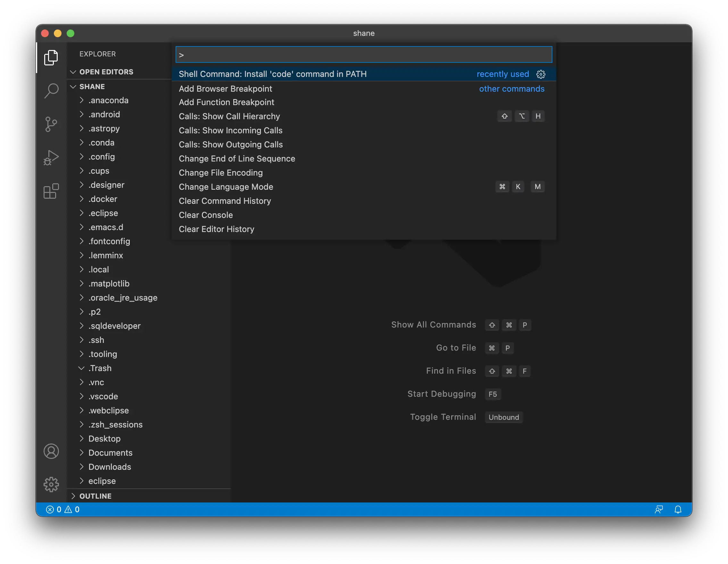Expand the .anaconda folder

click(81, 100)
